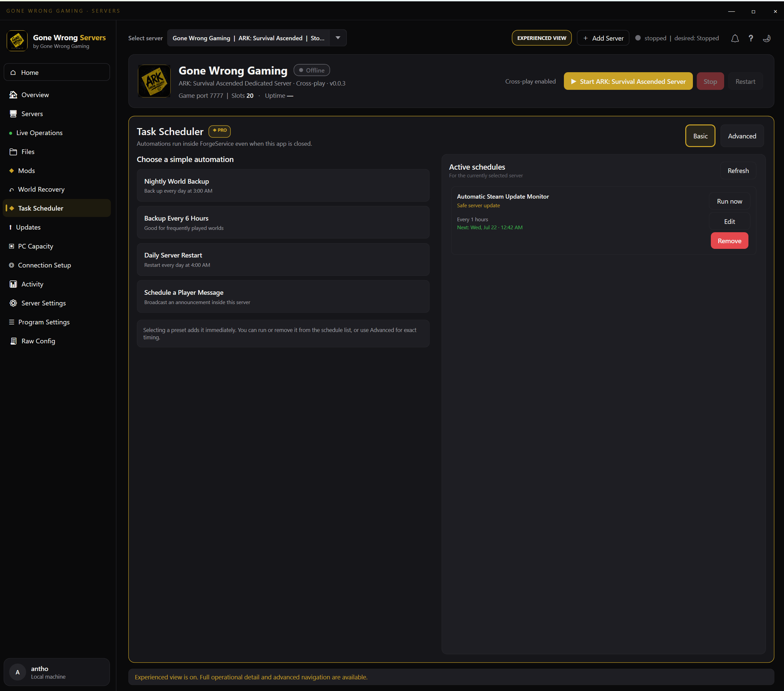Click 'desired: Stopped' status text
784x691 pixels.
[696, 38]
